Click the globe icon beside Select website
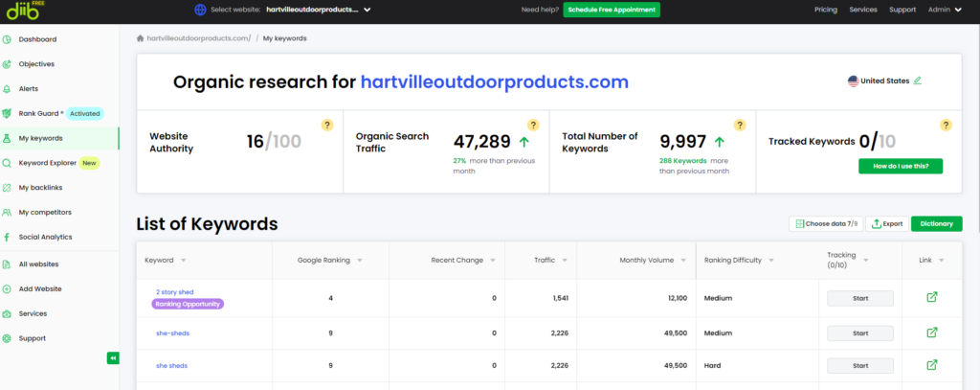 pyautogui.click(x=201, y=10)
